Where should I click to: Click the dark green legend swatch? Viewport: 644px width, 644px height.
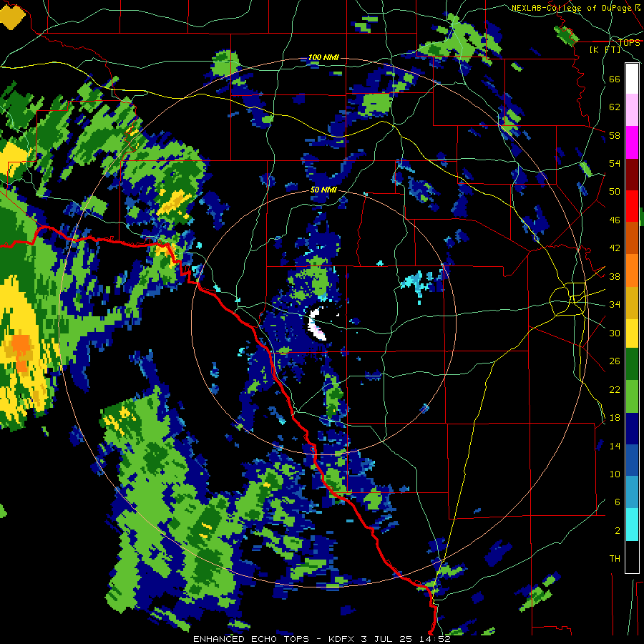click(x=632, y=364)
